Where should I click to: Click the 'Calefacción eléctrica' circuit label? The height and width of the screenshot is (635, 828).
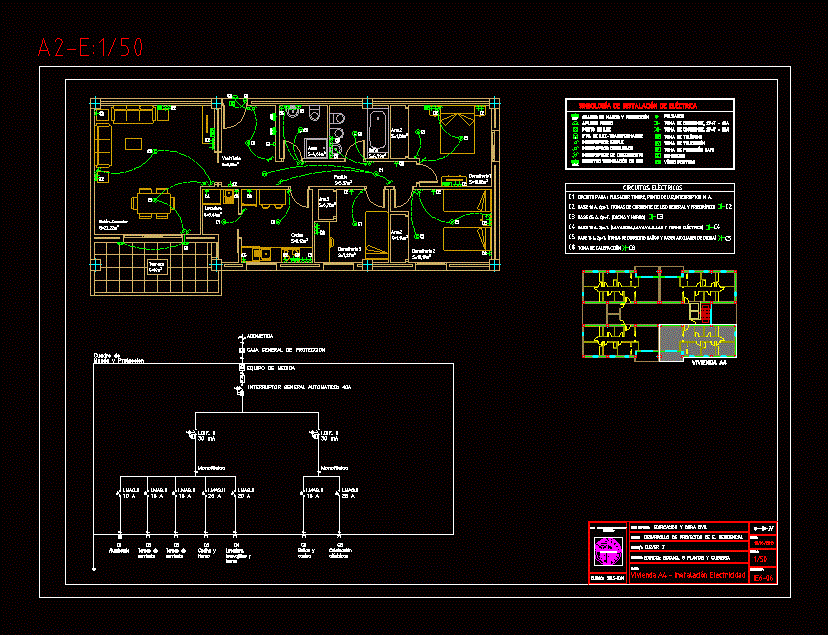point(340,551)
